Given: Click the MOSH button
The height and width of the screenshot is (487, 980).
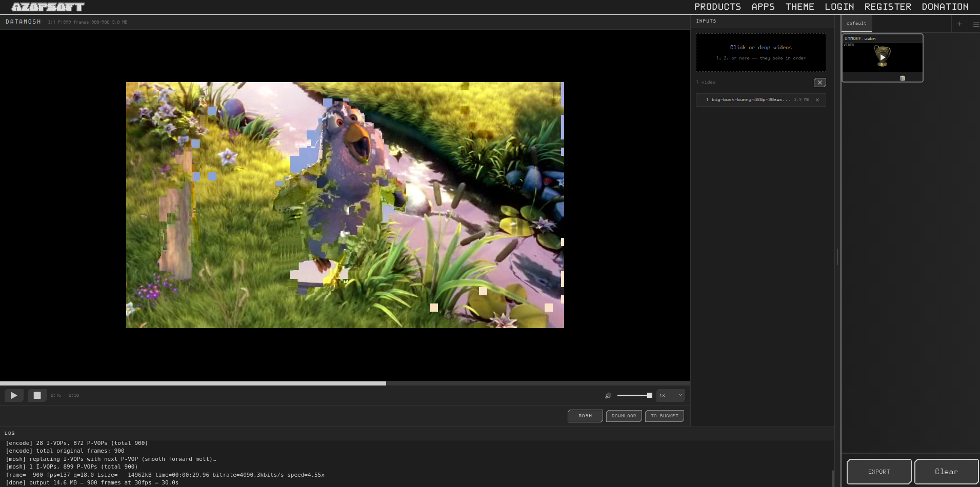Looking at the screenshot, I should coord(585,416).
